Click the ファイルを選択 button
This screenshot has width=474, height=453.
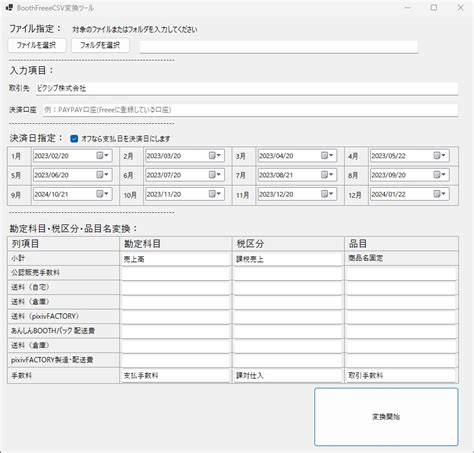[x=37, y=45]
